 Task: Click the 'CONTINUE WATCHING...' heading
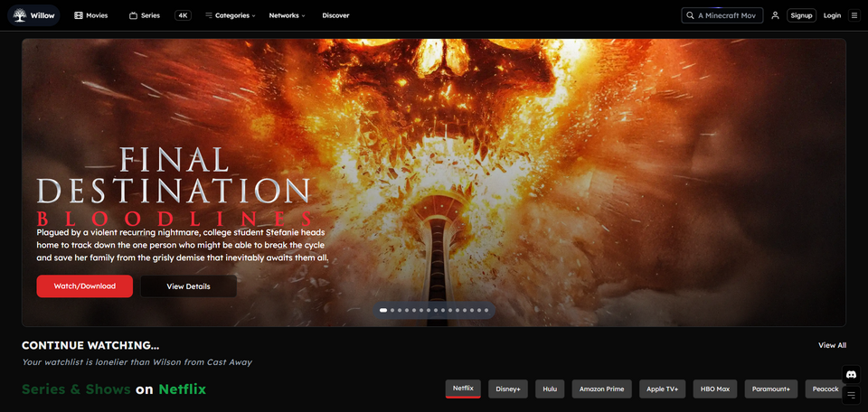click(x=90, y=345)
